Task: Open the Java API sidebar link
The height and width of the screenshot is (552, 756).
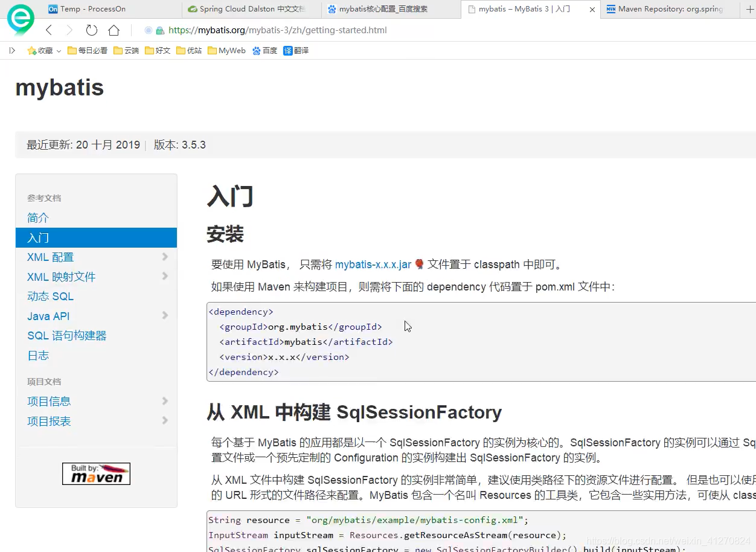Action: pos(48,316)
